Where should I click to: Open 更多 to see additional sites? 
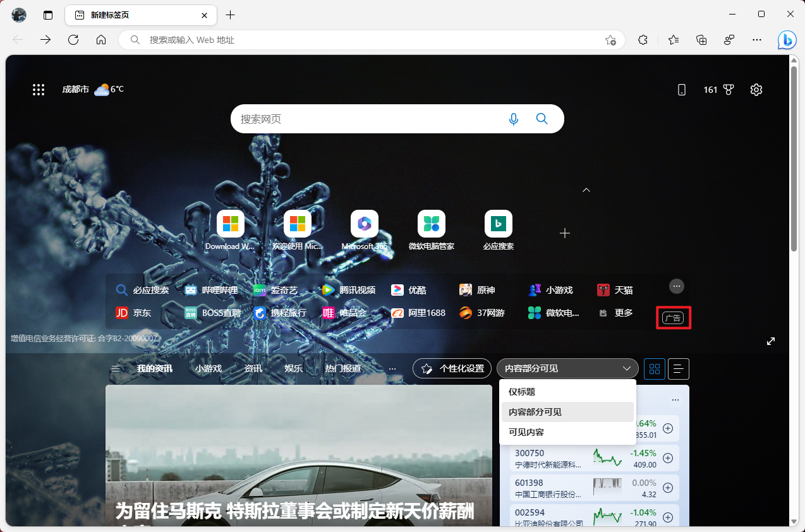coord(623,312)
